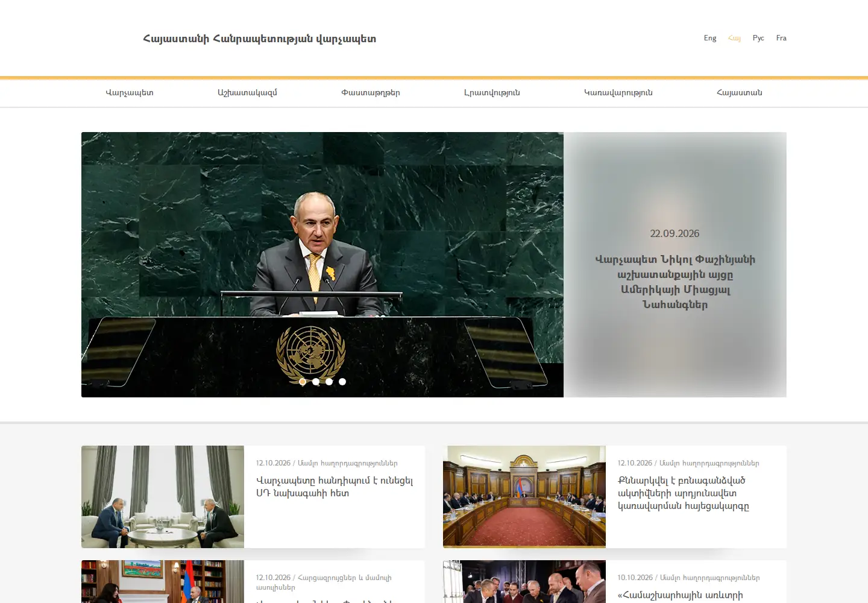This screenshot has height=603, width=868.
Task: Jump to the second slide dot
Action: coord(316,382)
